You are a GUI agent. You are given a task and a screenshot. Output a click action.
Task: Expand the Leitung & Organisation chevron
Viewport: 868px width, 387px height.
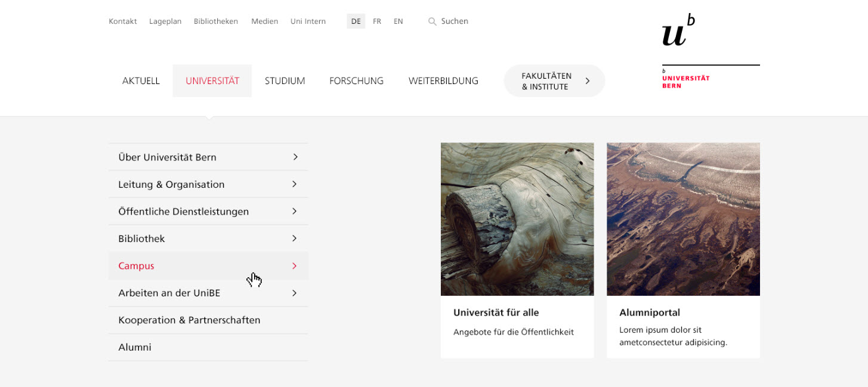point(295,184)
